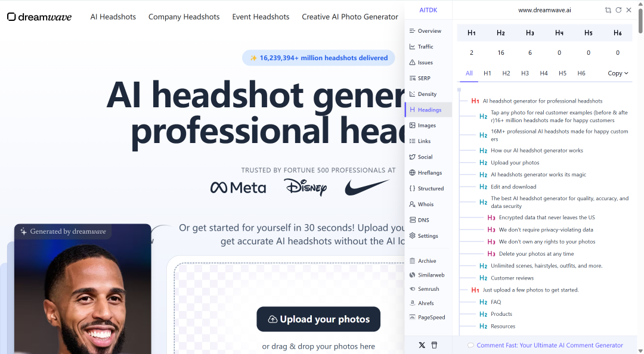Select 'Edit and download' heading row
Viewport: 644px width, 354px height.
pyautogui.click(x=513, y=187)
